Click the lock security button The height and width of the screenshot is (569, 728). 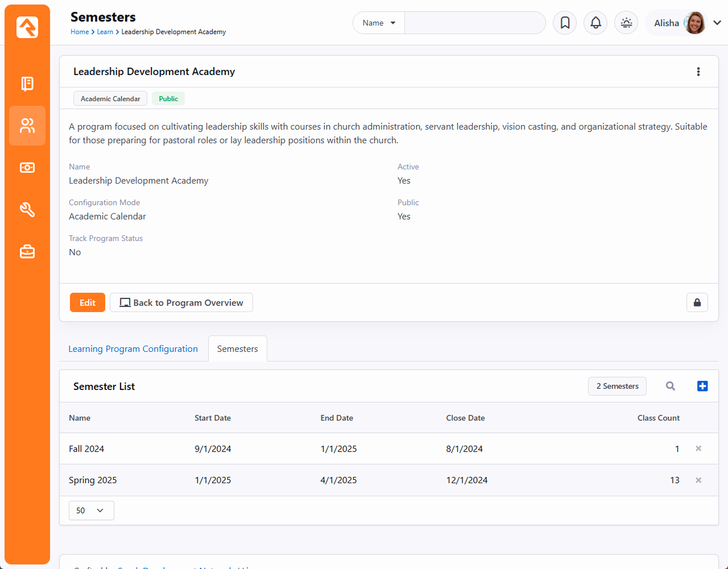click(x=697, y=302)
